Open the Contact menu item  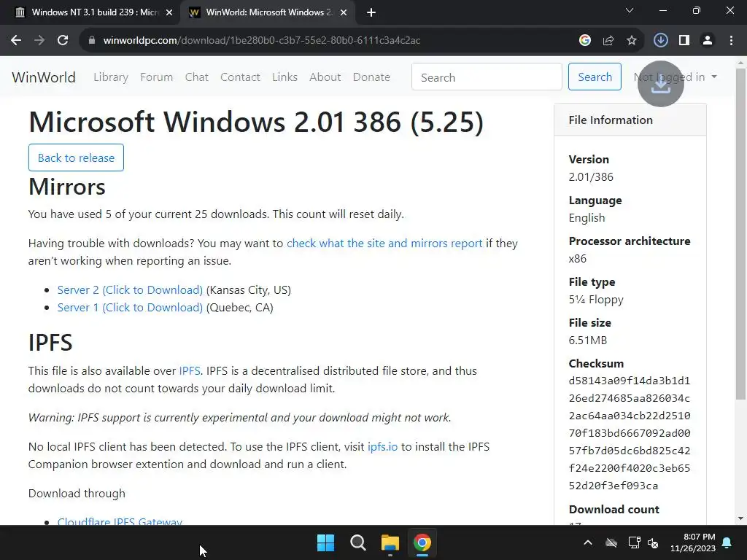pos(240,77)
